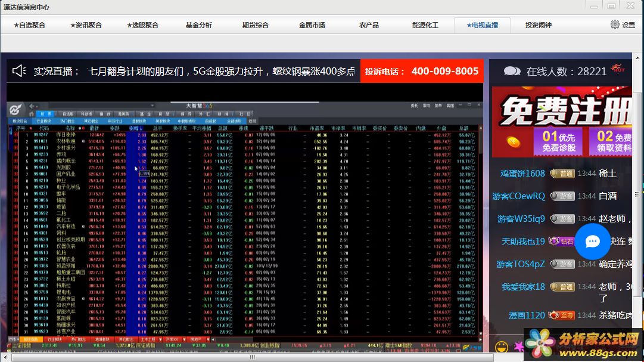This screenshot has height=362, width=644.
Task: Click username 天助我也19 in chat
Action: (523, 242)
